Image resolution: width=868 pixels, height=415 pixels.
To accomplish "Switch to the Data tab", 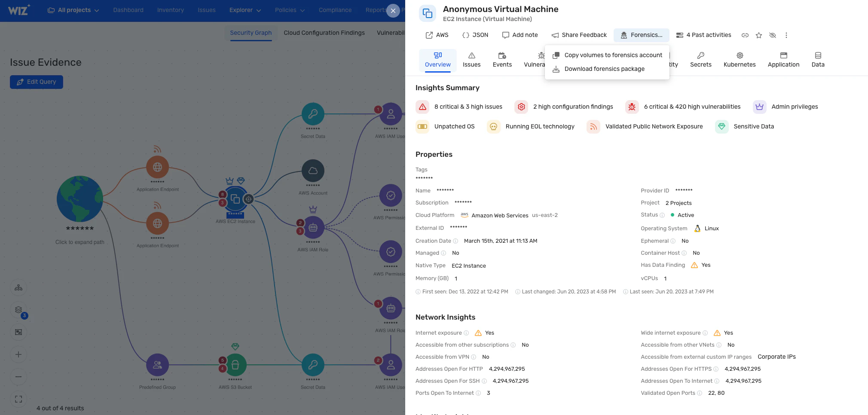I will [818, 60].
